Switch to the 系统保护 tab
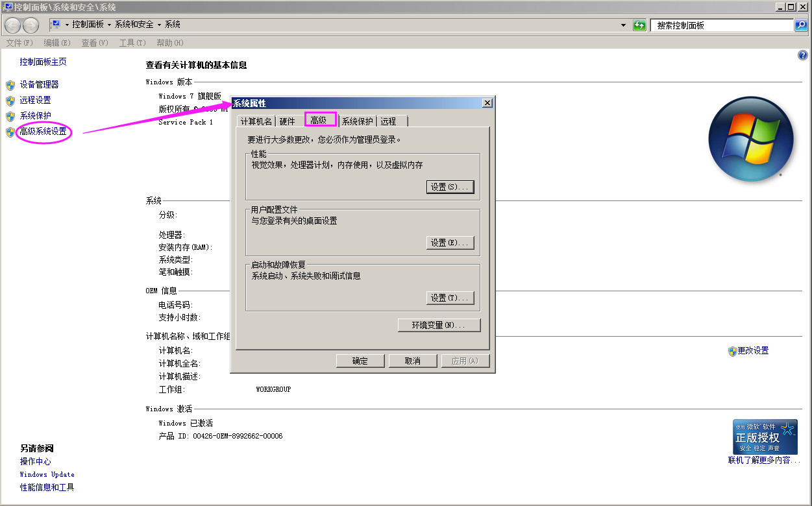Image resolution: width=812 pixels, height=506 pixels. point(358,121)
